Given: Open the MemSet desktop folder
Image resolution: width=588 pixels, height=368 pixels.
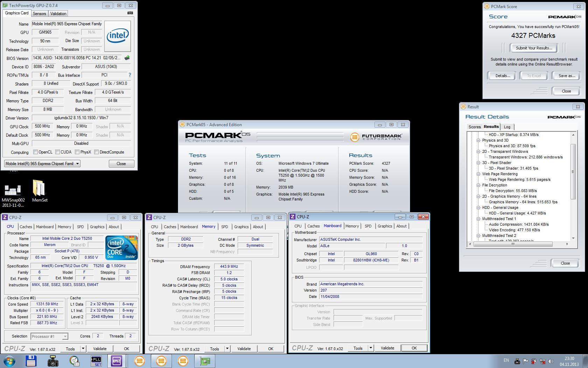Looking at the screenshot, I should click(40, 191).
